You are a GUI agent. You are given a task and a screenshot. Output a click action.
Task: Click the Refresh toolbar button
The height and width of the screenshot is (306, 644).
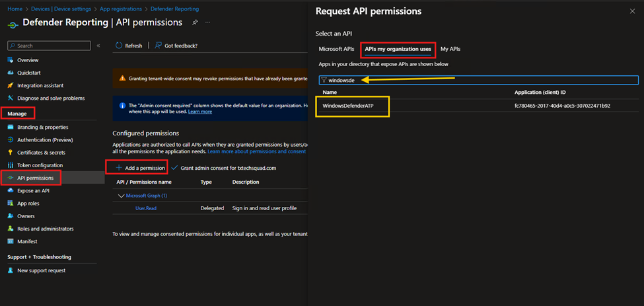tap(129, 46)
